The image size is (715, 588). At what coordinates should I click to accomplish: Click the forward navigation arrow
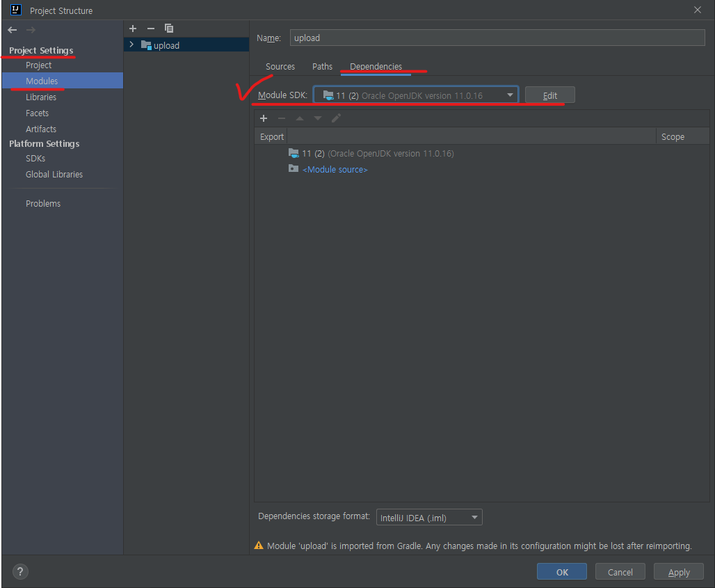[31, 30]
